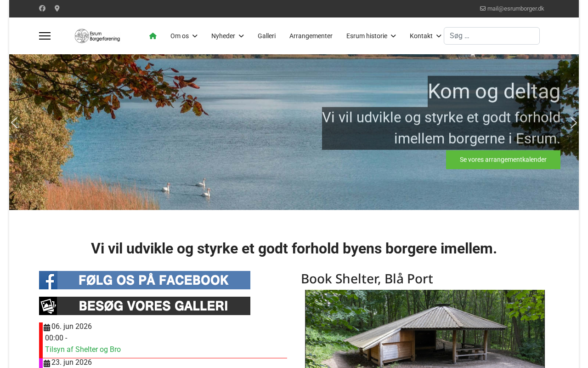Expand the Om os dropdown

184,36
